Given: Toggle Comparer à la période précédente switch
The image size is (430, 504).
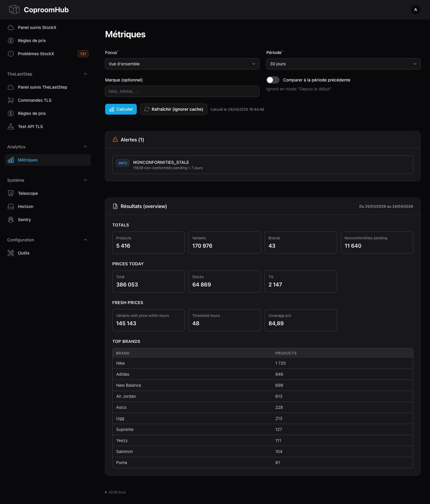Looking at the screenshot, I should (273, 80).
